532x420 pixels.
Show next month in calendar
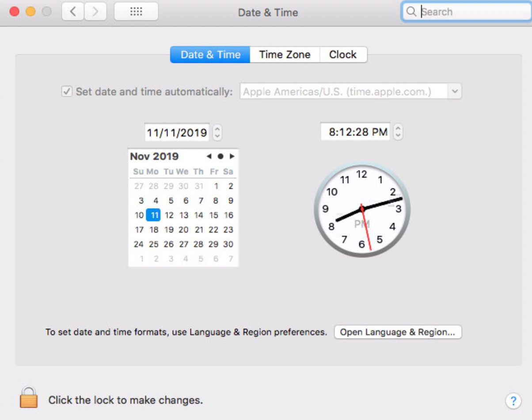(x=232, y=157)
